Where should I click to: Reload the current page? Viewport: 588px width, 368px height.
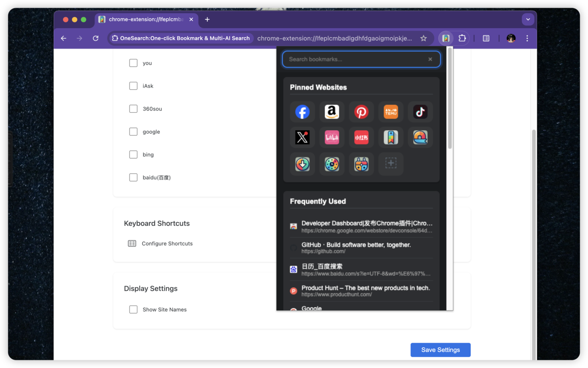pyautogui.click(x=96, y=39)
